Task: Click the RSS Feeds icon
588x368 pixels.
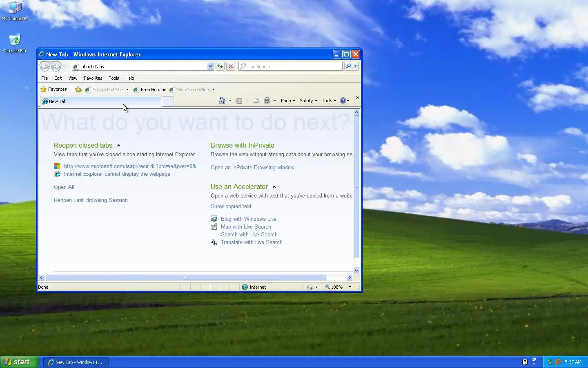Action: [x=239, y=101]
